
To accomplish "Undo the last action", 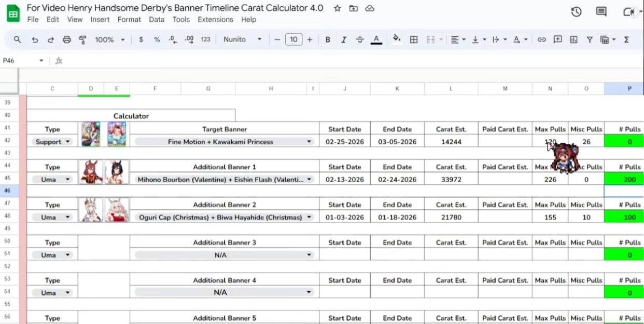I will pos(35,39).
